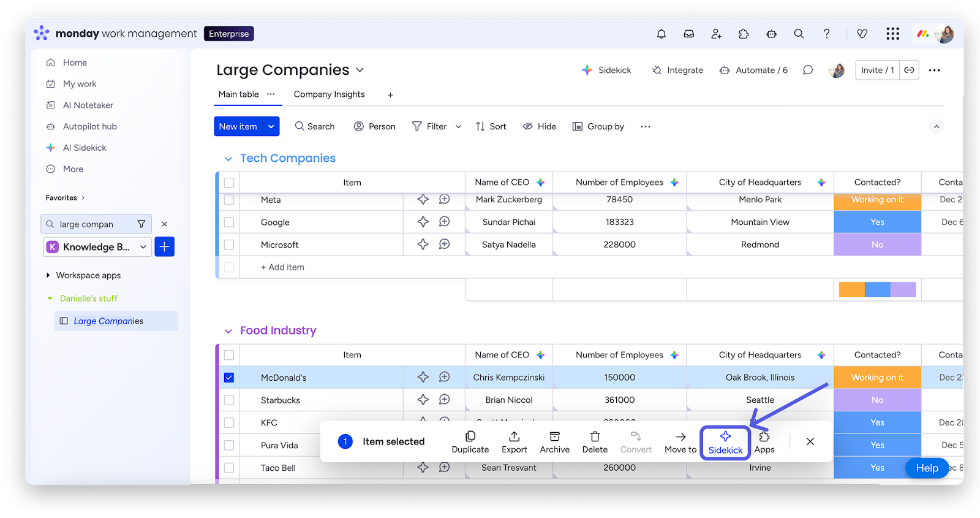Click the orange Working on it status for Meta
980x518 pixels.
(877, 200)
